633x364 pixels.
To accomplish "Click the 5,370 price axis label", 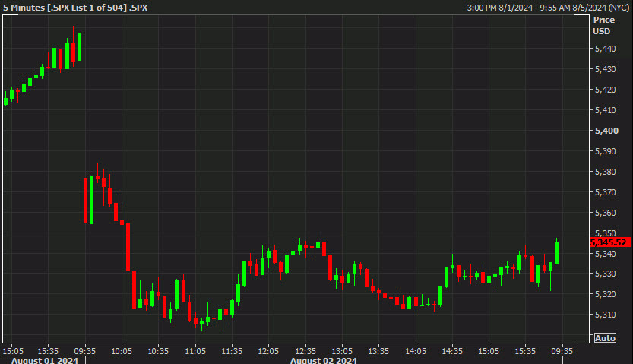I will (605, 192).
